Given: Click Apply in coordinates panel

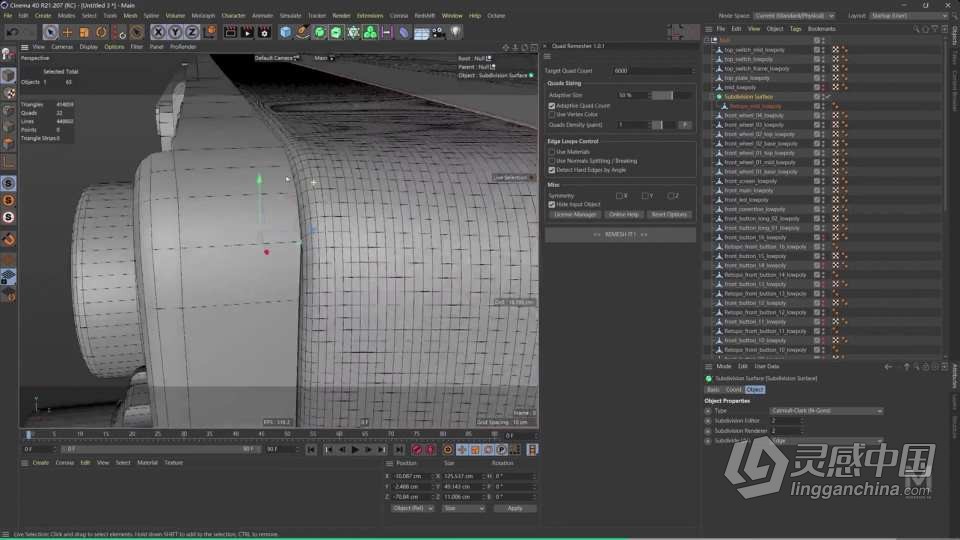Looking at the screenshot, I should [515, 508].
